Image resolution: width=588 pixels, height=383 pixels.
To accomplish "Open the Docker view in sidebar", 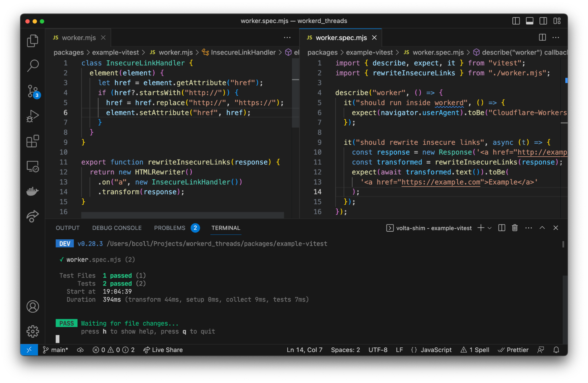I will point(32,191).
